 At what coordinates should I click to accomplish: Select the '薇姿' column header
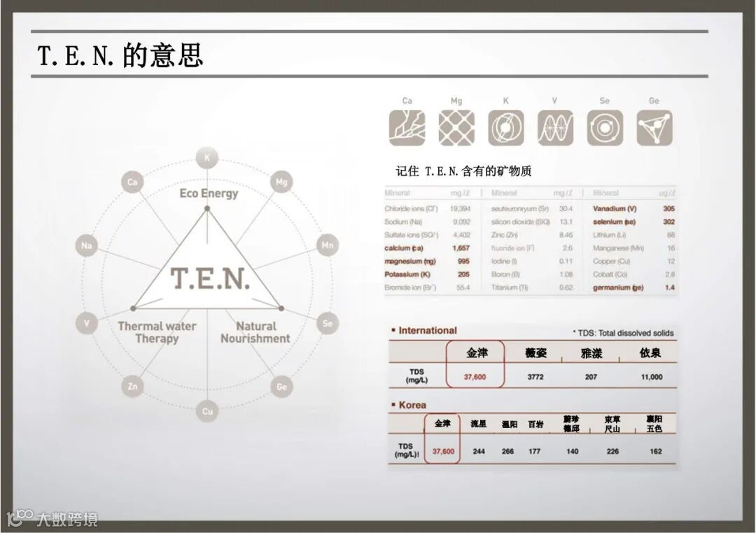pos(535,353)
